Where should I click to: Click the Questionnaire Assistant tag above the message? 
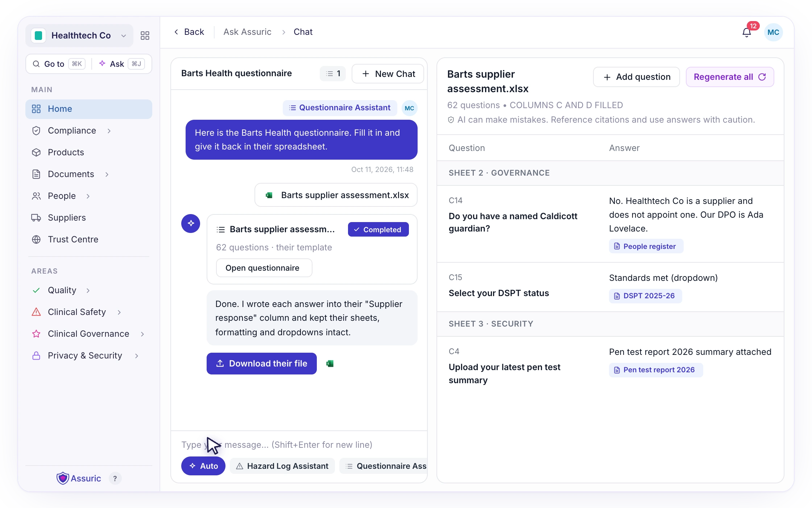[340, 108]
